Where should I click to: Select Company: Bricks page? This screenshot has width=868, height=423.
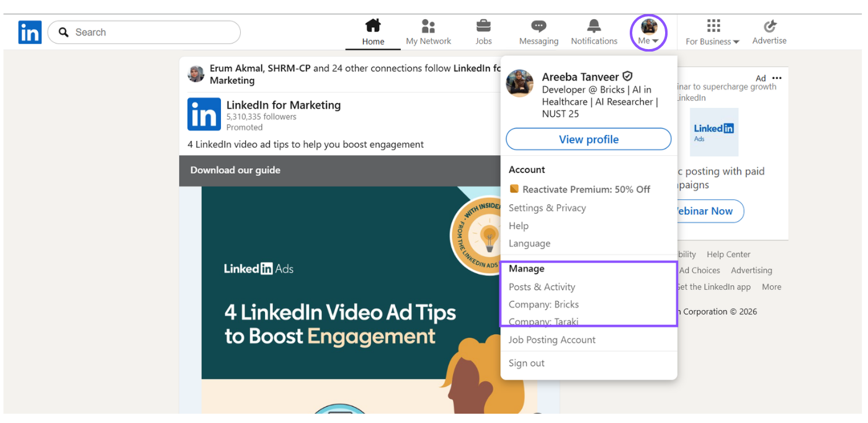pyautogui.click(x=544, y=304)
